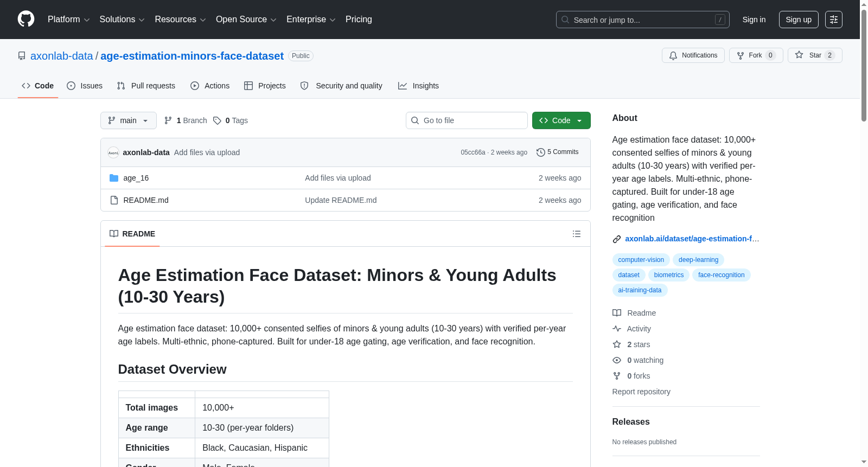Click the 'Add files via upload' commit message in header row
The height and width of the screenshot is (467, 868).
207,152
